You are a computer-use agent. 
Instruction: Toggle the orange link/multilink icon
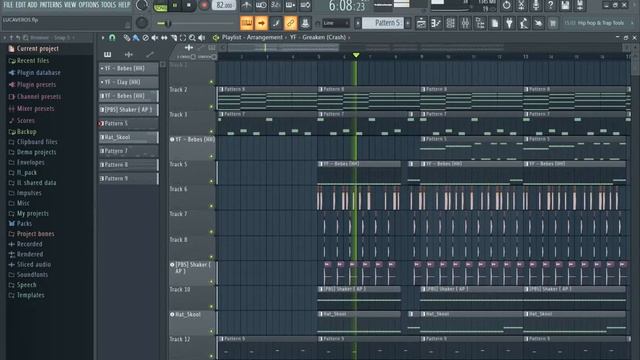(x=291, y=23)
